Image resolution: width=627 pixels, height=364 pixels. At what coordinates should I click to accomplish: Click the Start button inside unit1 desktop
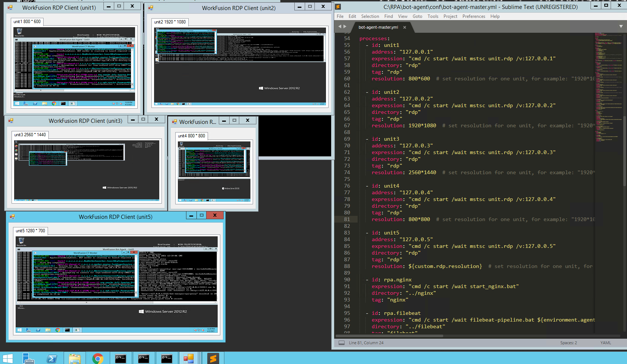tap(17, 103)
